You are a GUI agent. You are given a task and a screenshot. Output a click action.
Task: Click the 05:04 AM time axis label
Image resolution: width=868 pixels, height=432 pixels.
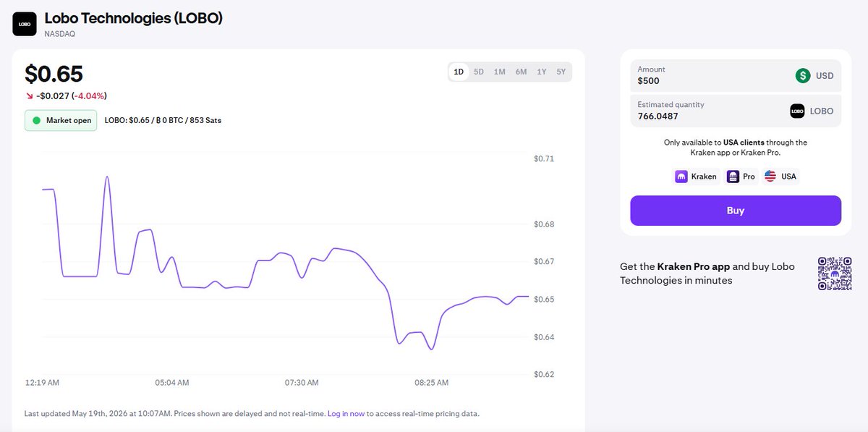[x=172, y=383]
